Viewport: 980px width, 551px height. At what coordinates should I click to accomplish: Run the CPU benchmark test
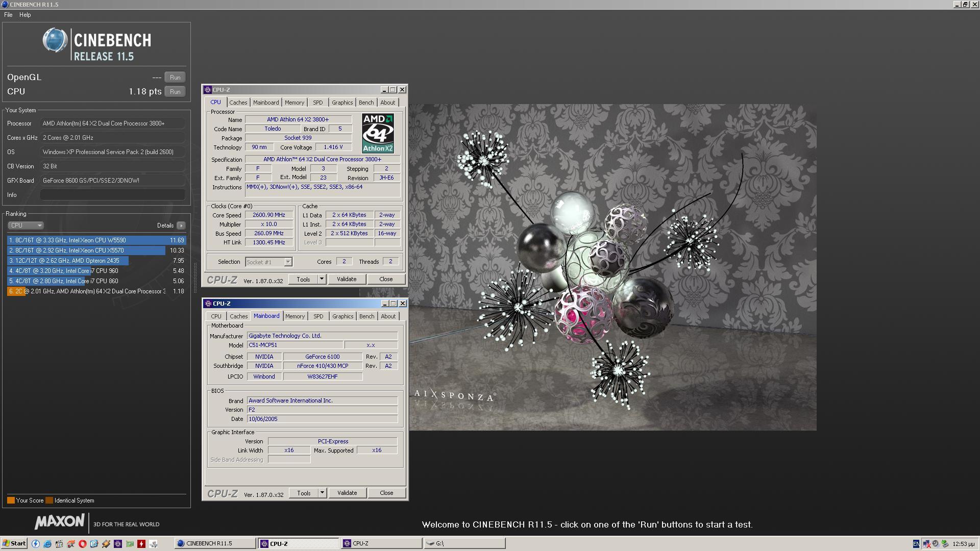(x=175, y=92)
